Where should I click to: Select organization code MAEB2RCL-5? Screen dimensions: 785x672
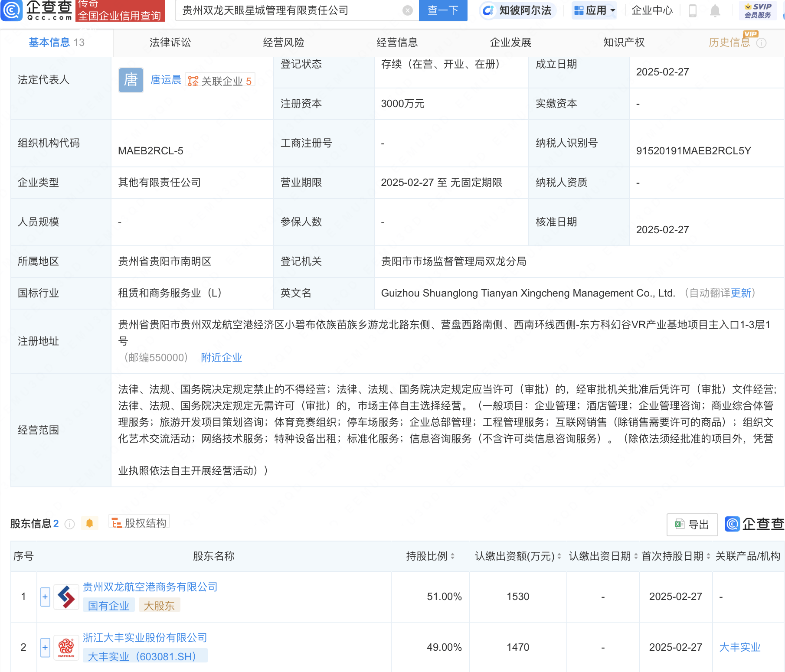pos(150,151)
